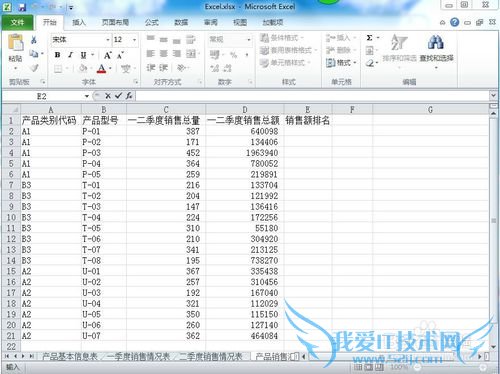The width and height of the screenshot is (500, 374).
Task: Switch to the 插入 ribbon tab
Action: pyautogui.click(x=79, y=22)
